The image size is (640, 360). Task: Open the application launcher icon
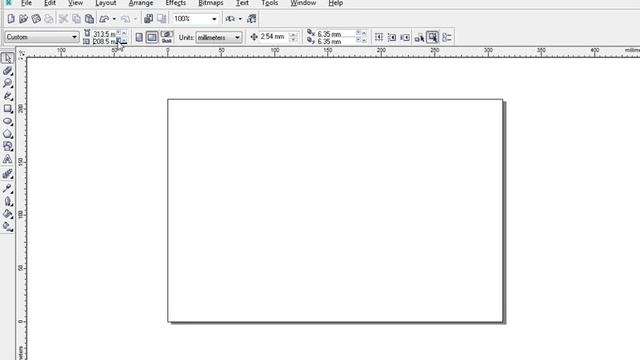(x=230, y=19)
